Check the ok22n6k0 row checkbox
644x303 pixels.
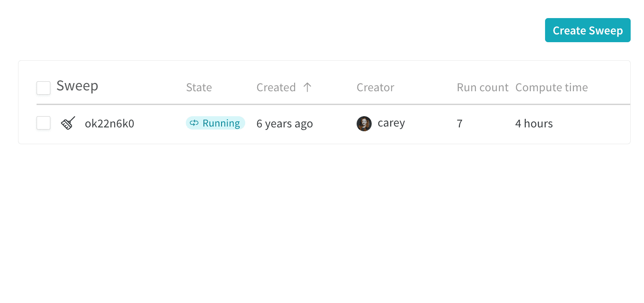(43, 123)
